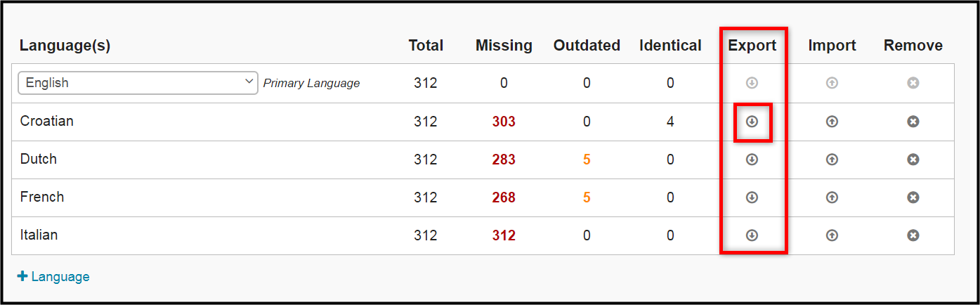Image resolution: width=980 pixels, height=305 pixels.
Task: Export the Croatian language file
Action: click(752, 122)
